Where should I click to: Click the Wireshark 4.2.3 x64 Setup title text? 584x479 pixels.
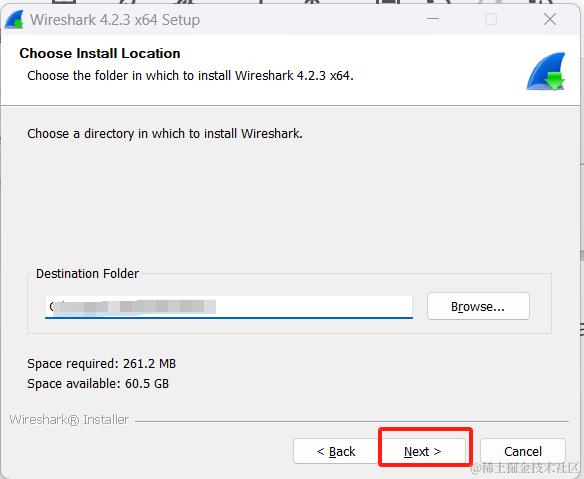point(115,20)
